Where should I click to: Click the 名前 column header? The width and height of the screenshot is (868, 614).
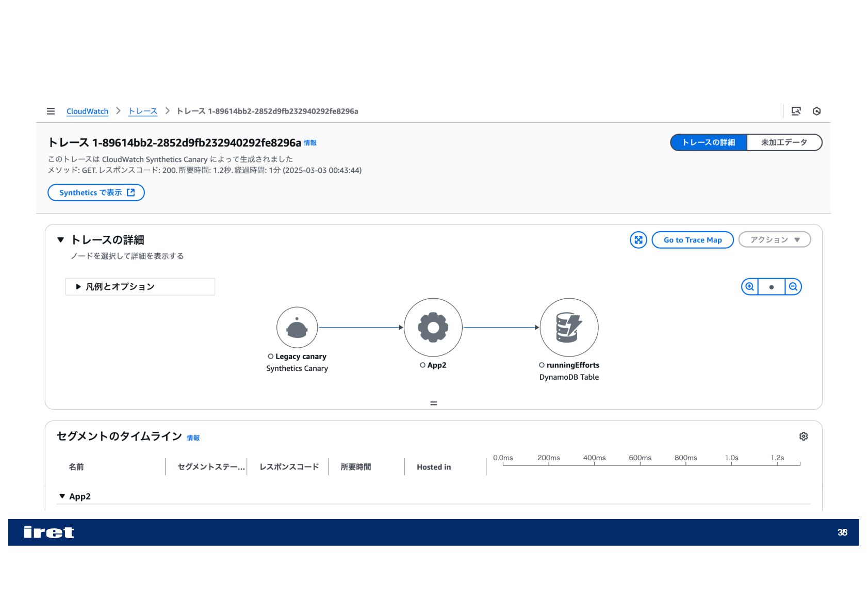[76, 467]
